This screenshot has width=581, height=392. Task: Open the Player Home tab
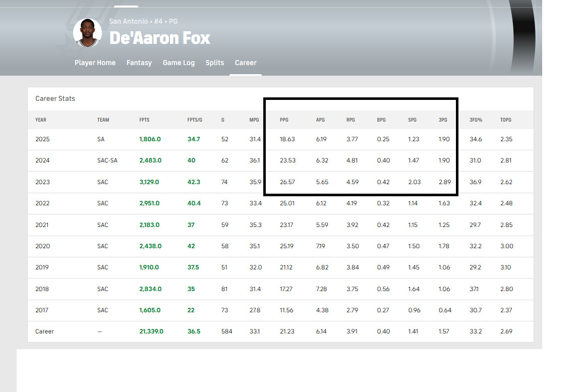[95, 63]
